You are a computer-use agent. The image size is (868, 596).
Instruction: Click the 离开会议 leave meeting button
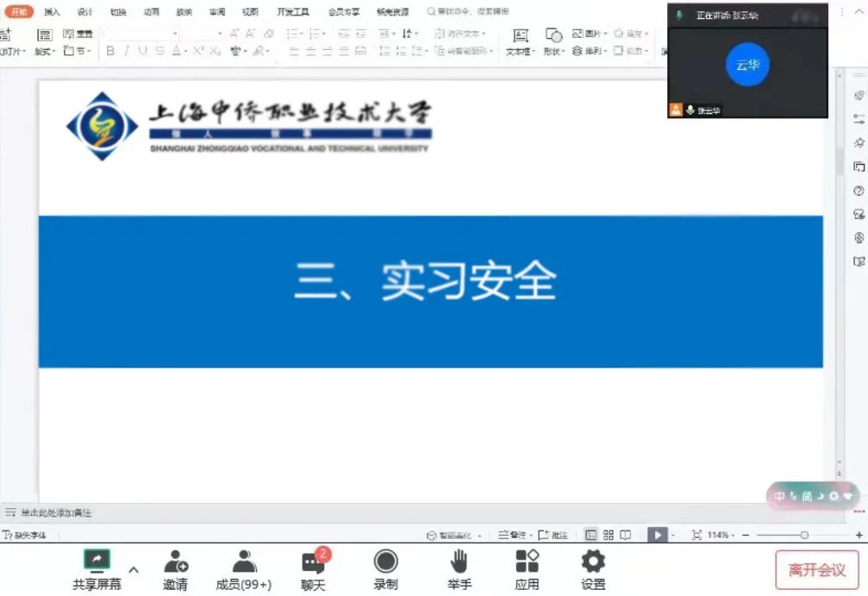(816, 570)
